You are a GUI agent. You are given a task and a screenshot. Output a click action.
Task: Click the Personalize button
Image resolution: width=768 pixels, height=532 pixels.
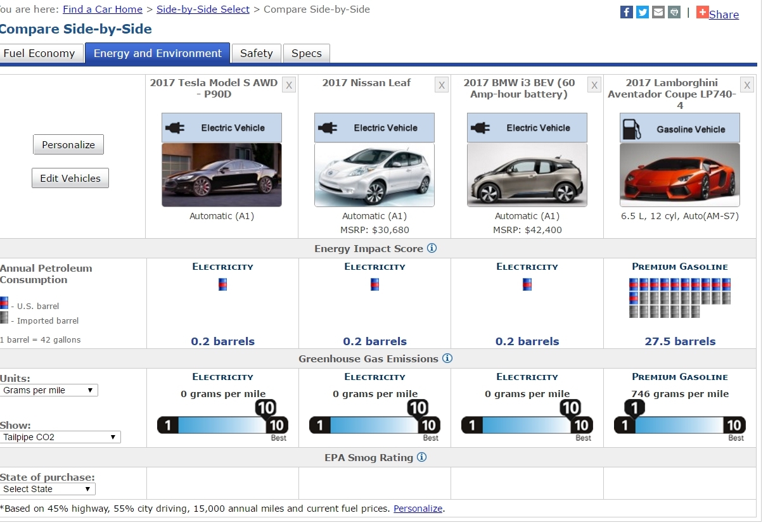point(68,144)
